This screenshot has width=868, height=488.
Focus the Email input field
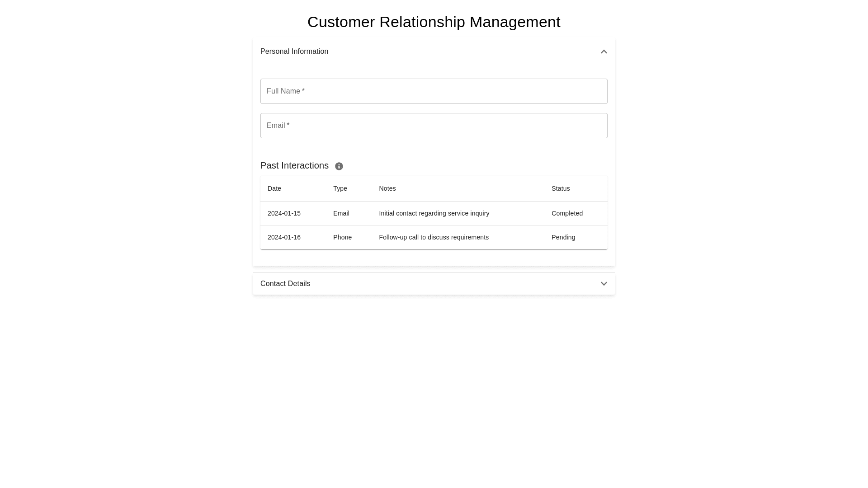(434, 126)
